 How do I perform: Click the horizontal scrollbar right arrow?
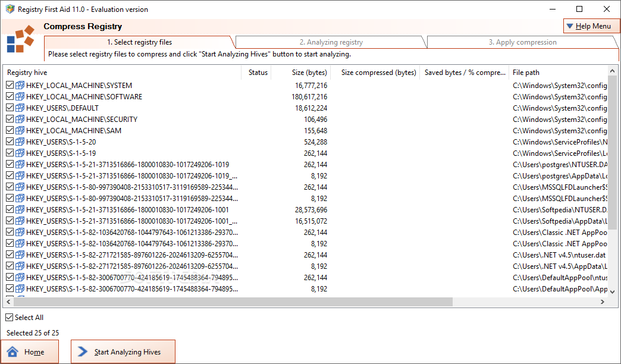tap(603, 302)
